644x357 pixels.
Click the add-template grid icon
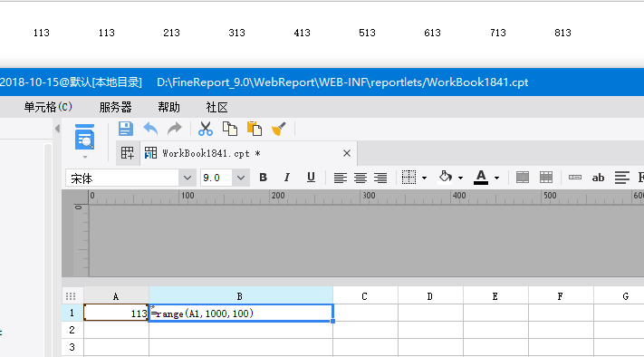pyautogui.click(x=128, y=153)
